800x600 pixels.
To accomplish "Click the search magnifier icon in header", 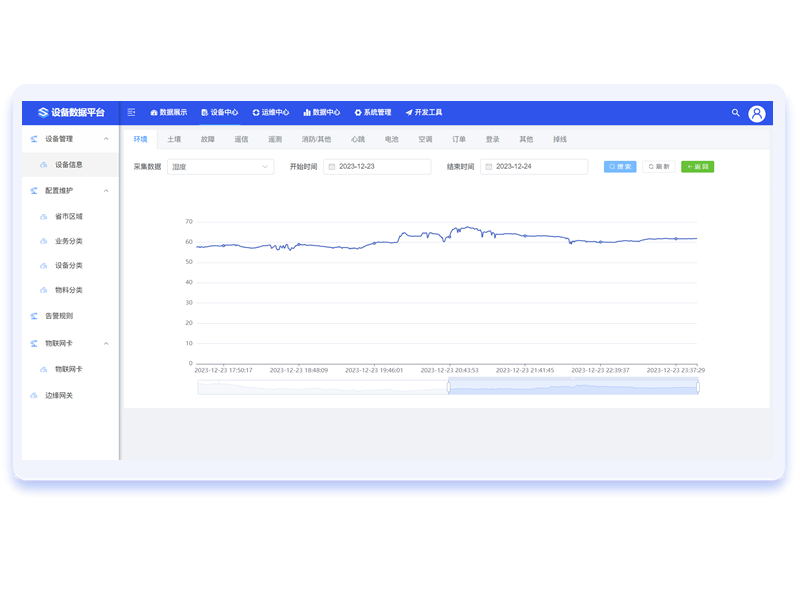I will [736, 113].
